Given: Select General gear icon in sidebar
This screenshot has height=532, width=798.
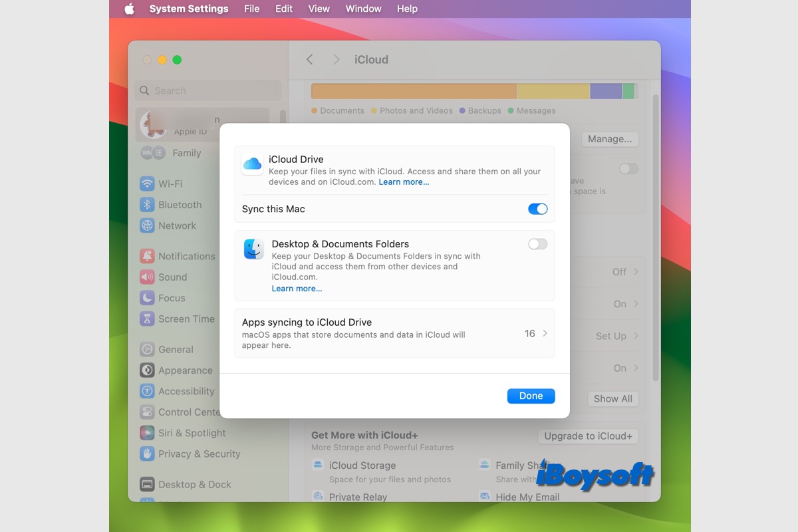Looking at the screenshot, I should point(147,349).
